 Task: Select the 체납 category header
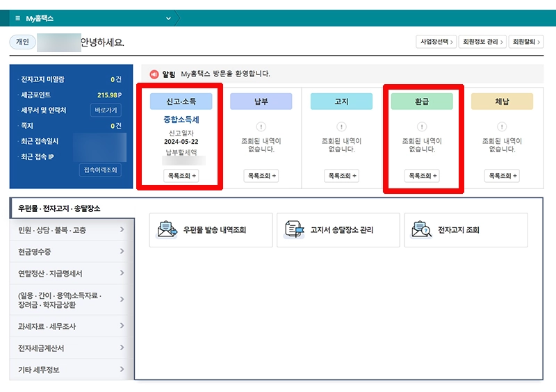click(x=502, y=101)
